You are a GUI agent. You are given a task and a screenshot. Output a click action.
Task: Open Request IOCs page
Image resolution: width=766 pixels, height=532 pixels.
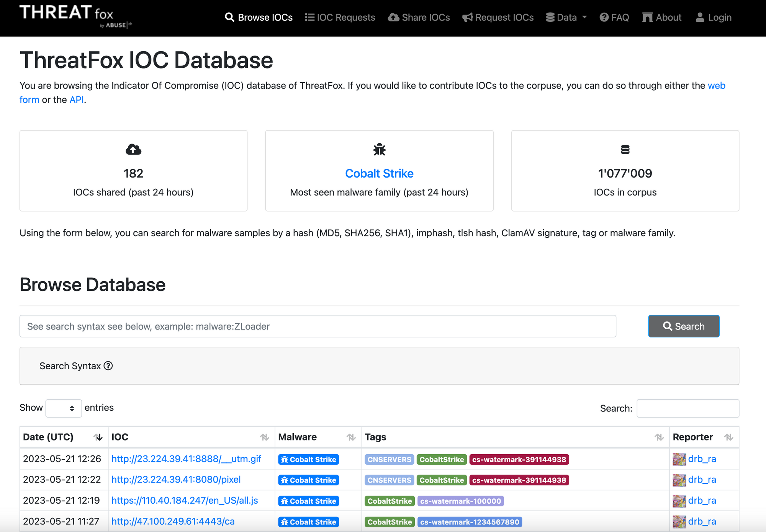tap(498, 17)
